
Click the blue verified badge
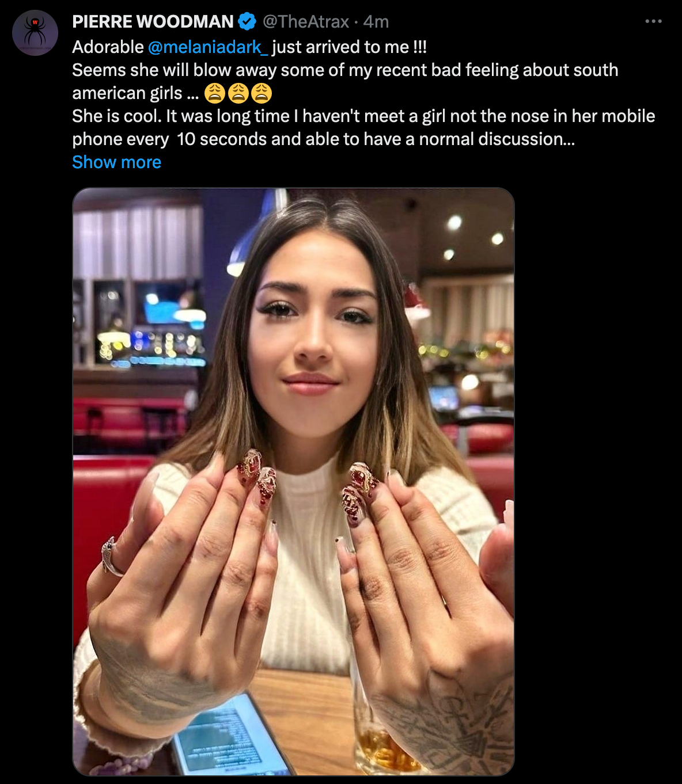pos(247,22)
